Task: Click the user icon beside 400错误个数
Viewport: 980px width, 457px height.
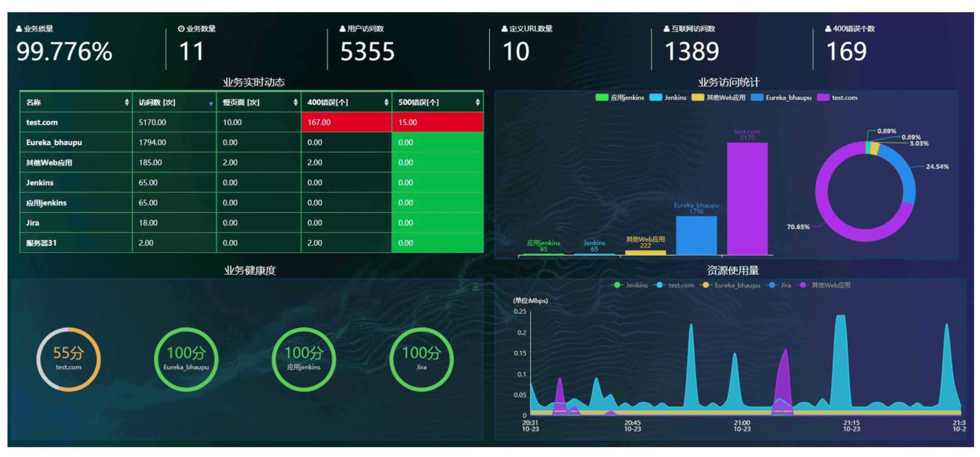Action: [828, 29]
